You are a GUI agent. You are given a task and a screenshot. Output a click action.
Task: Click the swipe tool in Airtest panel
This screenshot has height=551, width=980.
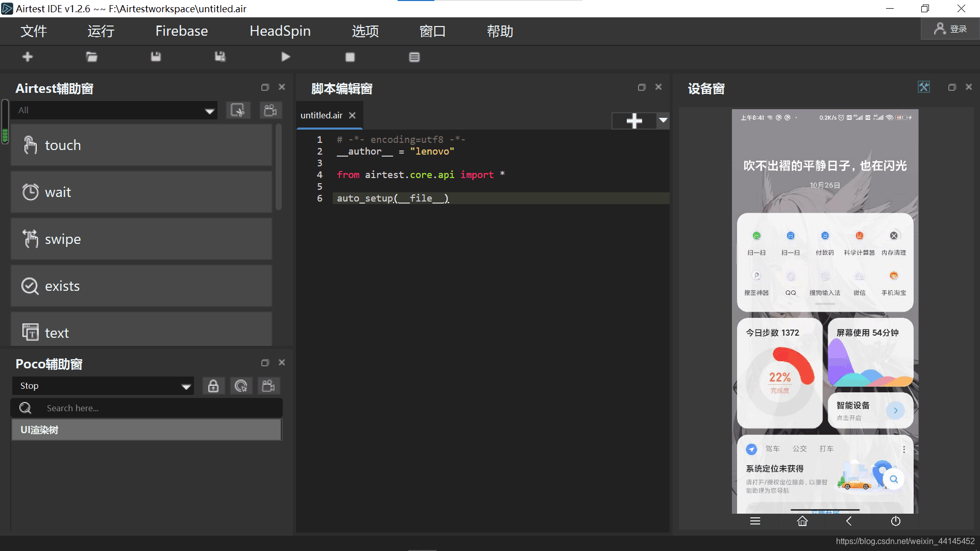(x=63, y=239)
